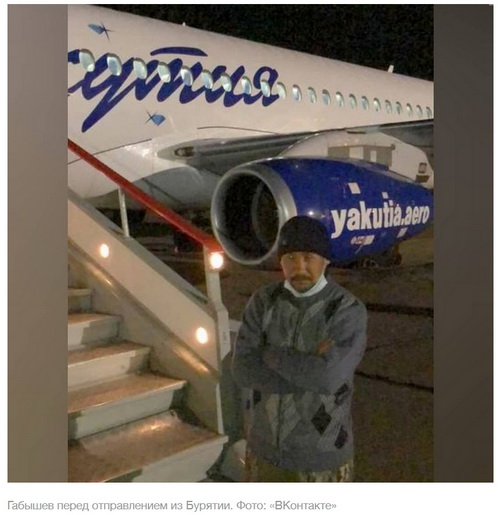Click the face mask under the man's chin
Image resolution: width=500 pixels, height=515 pixels.
click(x=304, y=288)
